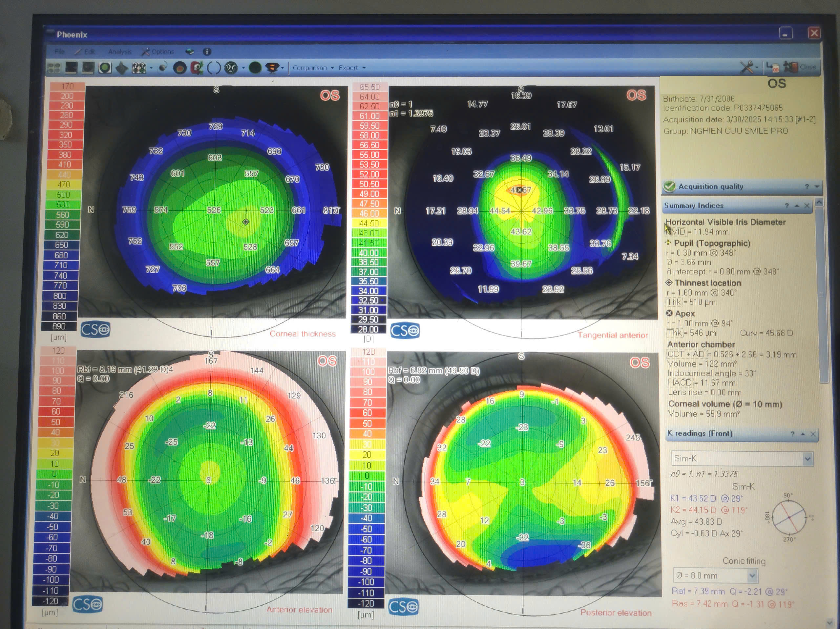Image resolution: width=840 pixels, height=629 pixels.
Task: Click the green check Acquisition quality icon
Action: coord(669,186)
